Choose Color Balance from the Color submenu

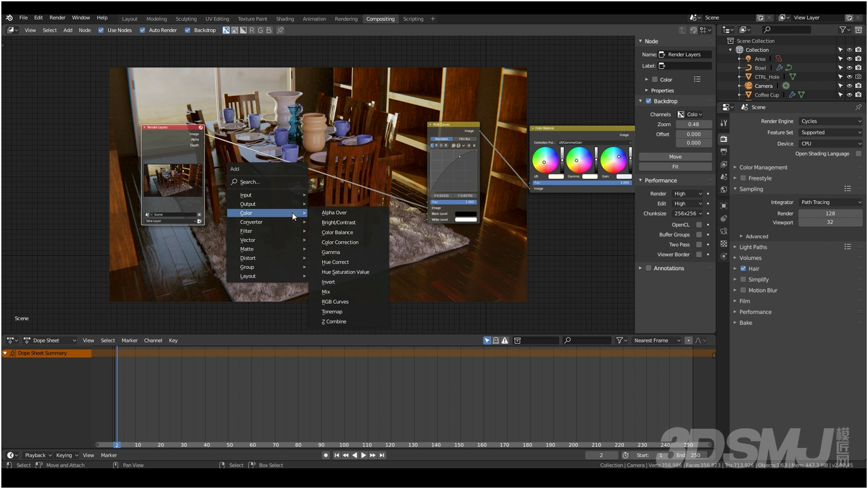337,232
